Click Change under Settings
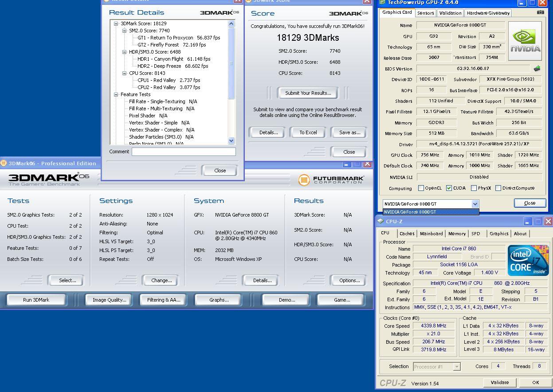Image resolution: width=553 pixels, height=392 pixels. [161, 280]
